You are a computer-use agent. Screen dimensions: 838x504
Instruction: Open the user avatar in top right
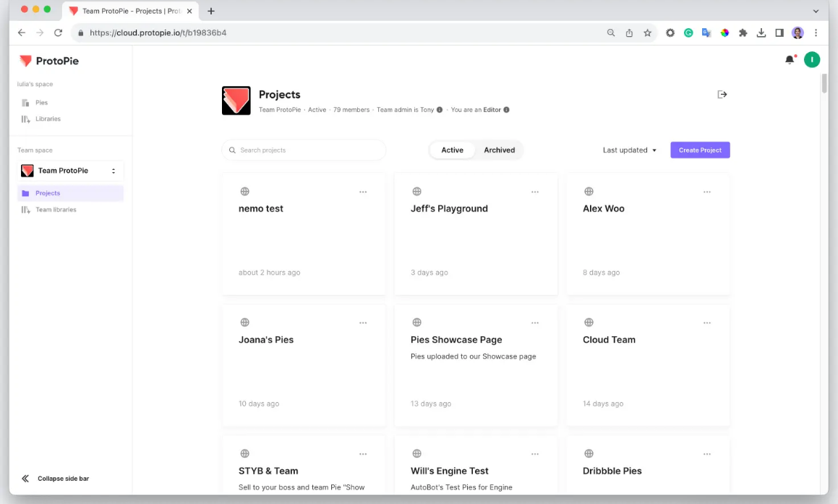click(x=812, y=60)
